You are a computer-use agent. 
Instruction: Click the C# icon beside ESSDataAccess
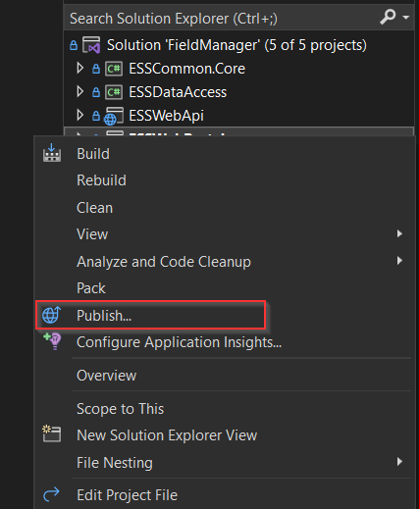click(x=114, y=92)
